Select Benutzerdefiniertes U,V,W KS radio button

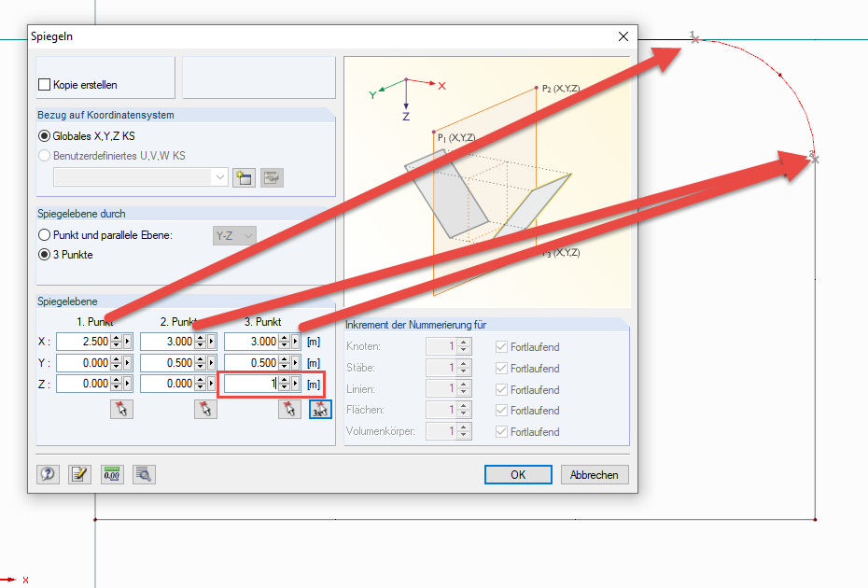tap(44, 156)
